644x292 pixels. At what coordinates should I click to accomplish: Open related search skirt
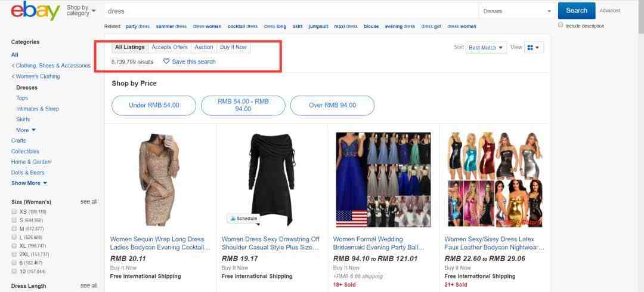pyautogui.click(x=298, y=26)
